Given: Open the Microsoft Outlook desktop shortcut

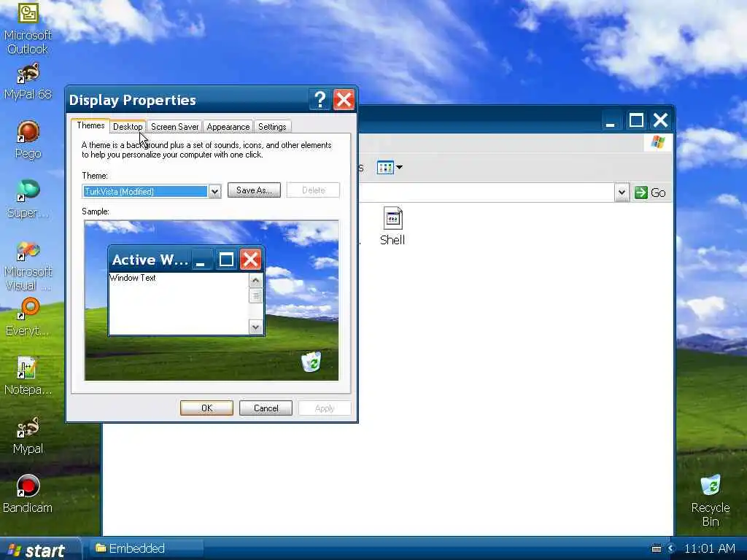Looking at the screenshot, I should tap(28, 28).
